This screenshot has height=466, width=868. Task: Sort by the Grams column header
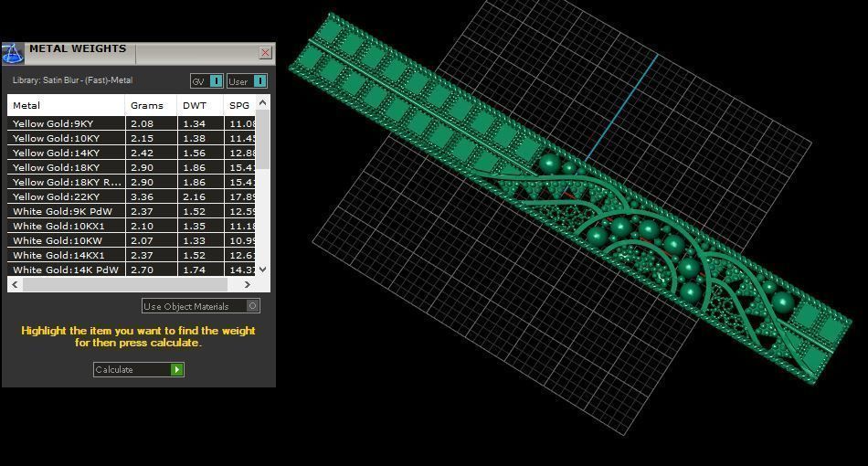pyautogui.click(x=151, y=105)
